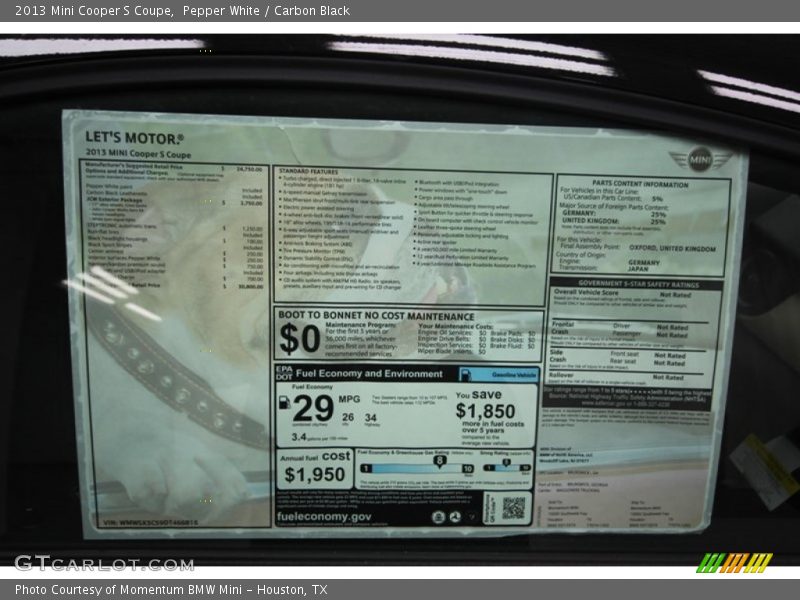Click the 'STANDARD FEATURES' heading
The image size is (800, 600).
coord(309,171)
